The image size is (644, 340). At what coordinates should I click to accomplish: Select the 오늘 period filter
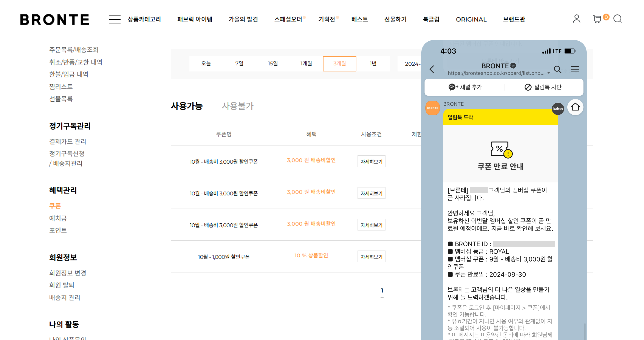click(206, 64)
